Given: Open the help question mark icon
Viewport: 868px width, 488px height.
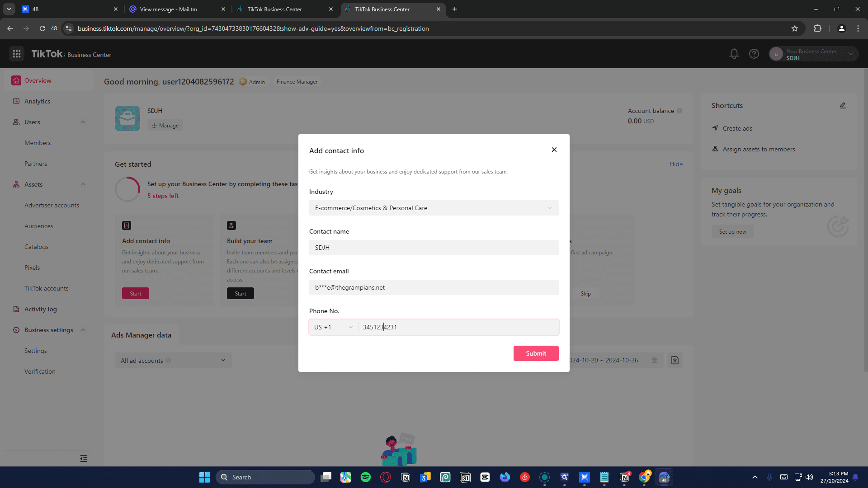Looking at the screenshot, I should [754, 54].
